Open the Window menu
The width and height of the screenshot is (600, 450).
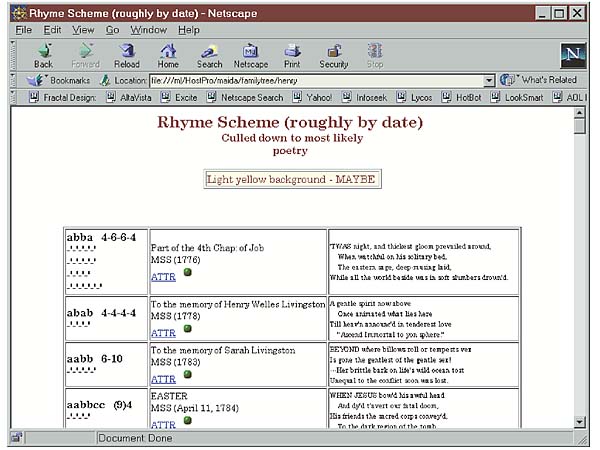pyautogui.click(x=148, y=30)
